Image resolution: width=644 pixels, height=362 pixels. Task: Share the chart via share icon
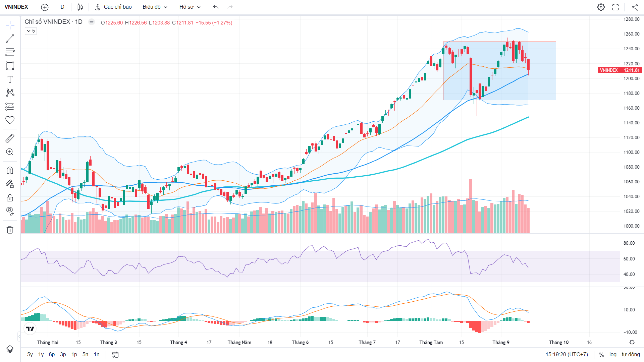[635, 7]
